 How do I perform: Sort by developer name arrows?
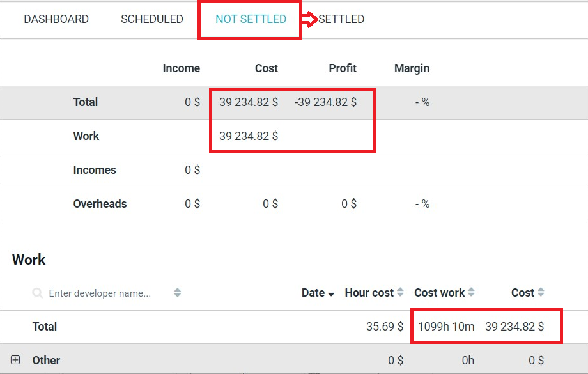pos(178,293)
